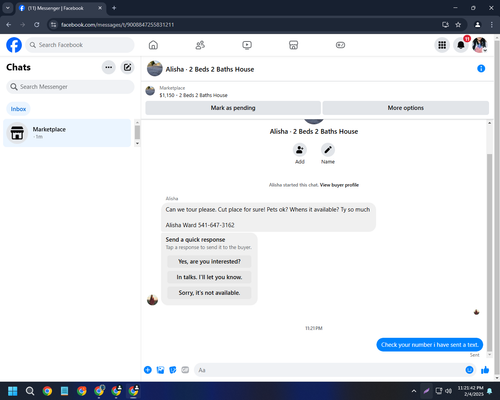Click the Marketplace listing thumbnail under header
Image resolution: width=500 pixels, height=400 pixels.
click(x=150, y=91)
